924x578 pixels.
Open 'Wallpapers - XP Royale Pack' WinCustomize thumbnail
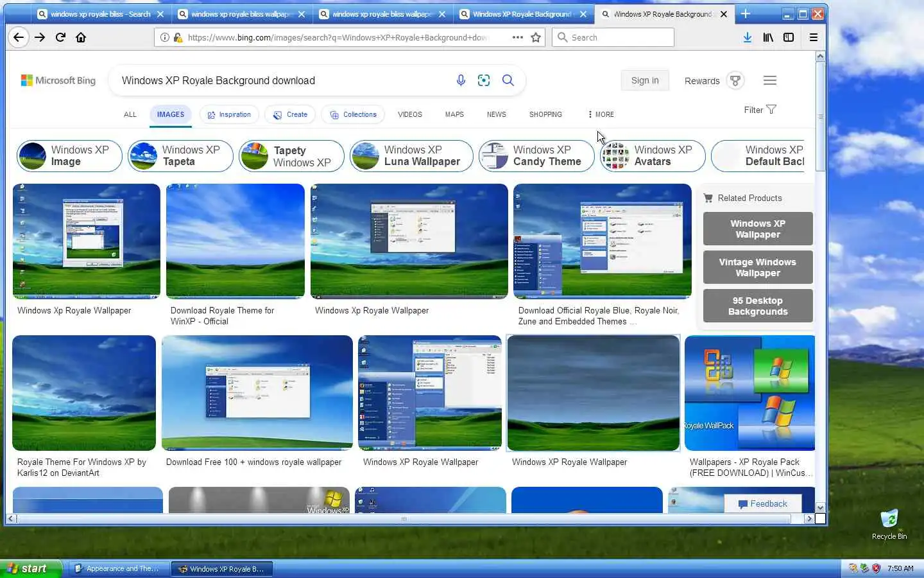coord(749,393)
